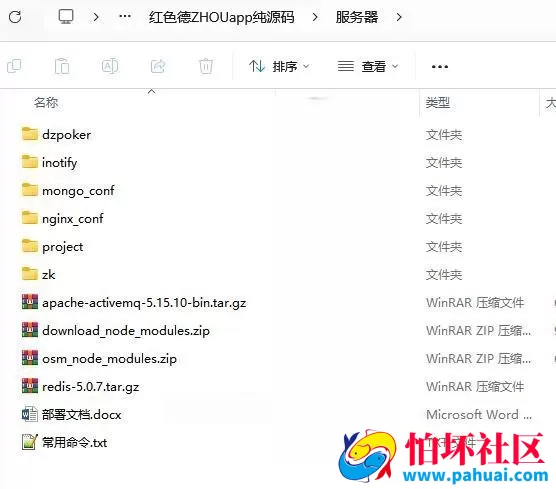
Task: Select osm_node_modules.zip WinRAR icon
Action: (x=30, y=358)
